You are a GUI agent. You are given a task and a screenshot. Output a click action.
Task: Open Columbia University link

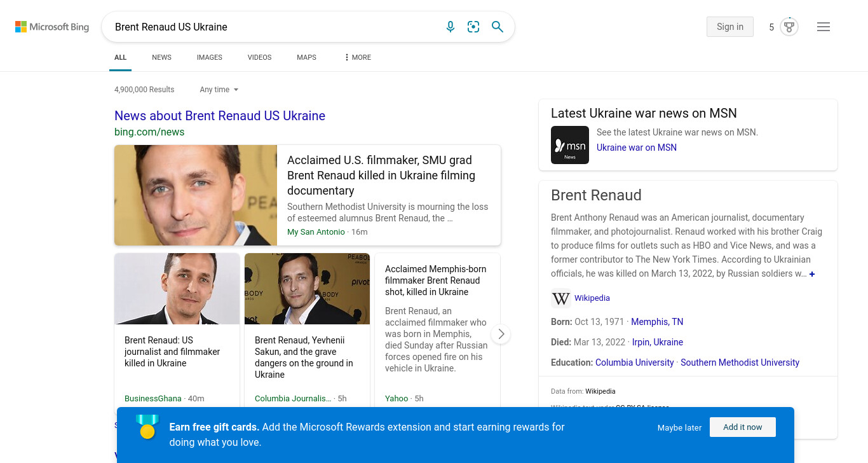[x=634, y=363]
